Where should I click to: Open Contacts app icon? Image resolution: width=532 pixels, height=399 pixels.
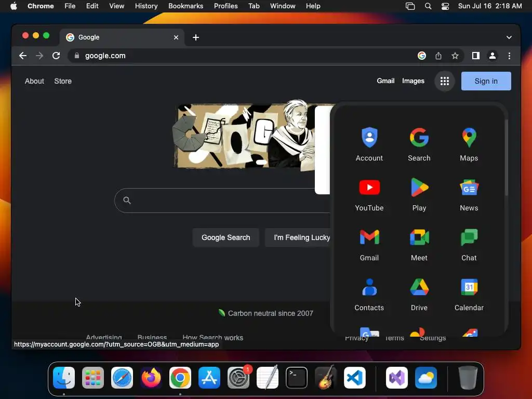[369, 294]
